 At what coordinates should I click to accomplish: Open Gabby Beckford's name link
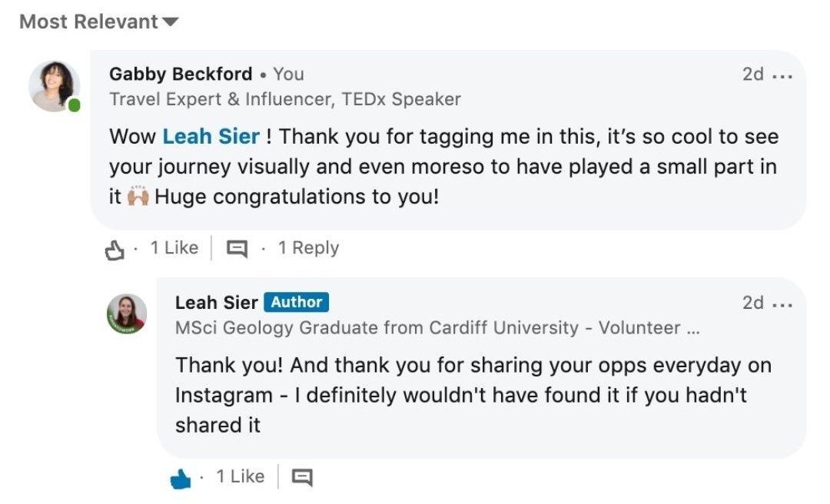[181, 74]
